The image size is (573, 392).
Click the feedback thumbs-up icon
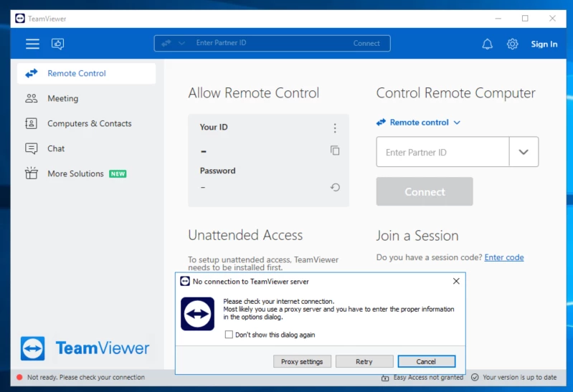click(x=58, y=44)
